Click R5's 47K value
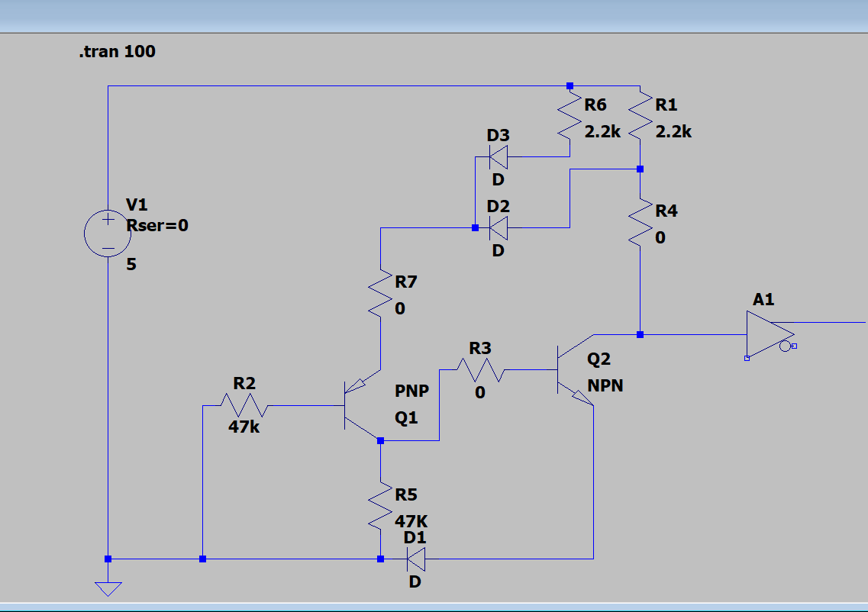868x612 pixels. tap(411, 521)
